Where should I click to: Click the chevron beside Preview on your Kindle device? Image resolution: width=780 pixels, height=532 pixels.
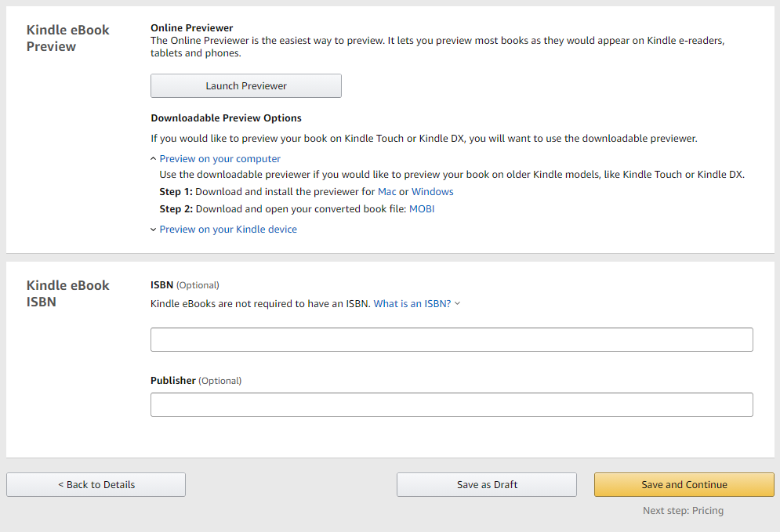coord(153,230)
